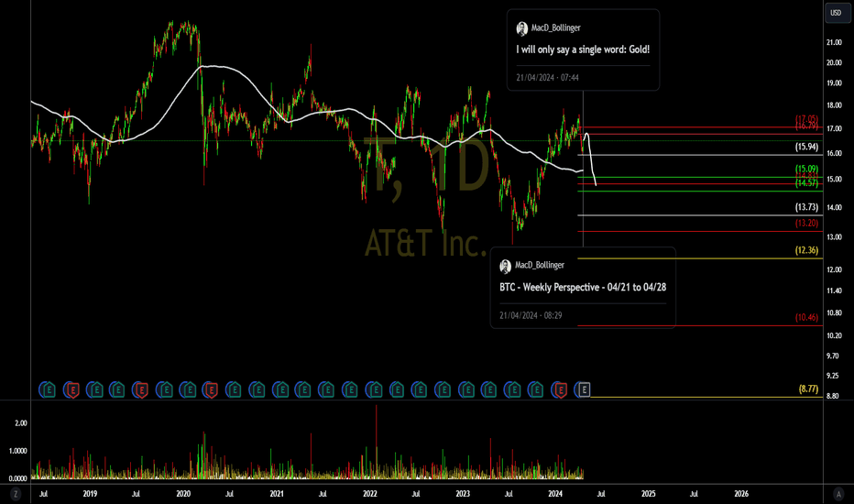This screenshot has height=504, width=854.
Task: Select the (15.94) white level label
Action: (806, 147)
